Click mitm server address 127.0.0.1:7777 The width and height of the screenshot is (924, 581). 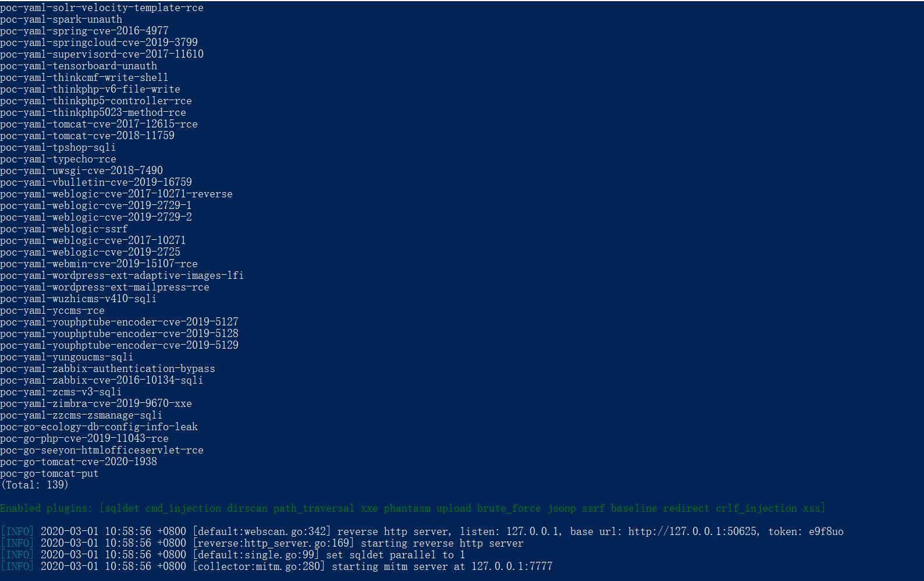pyautogui.click(x=512, y=566)
